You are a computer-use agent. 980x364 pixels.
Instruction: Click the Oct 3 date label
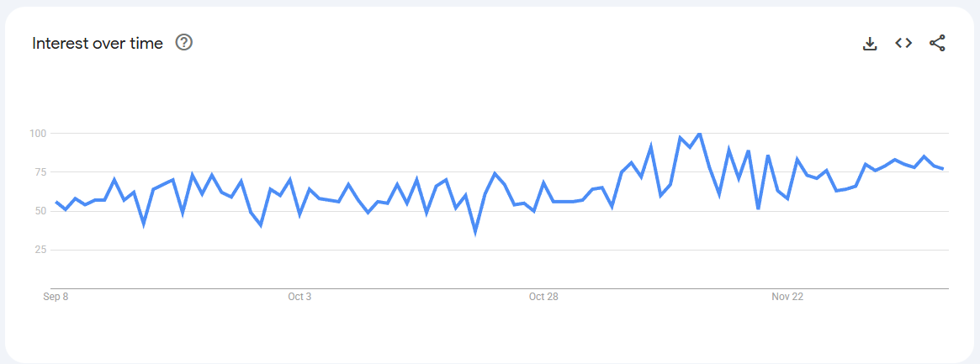click(299, 297)
